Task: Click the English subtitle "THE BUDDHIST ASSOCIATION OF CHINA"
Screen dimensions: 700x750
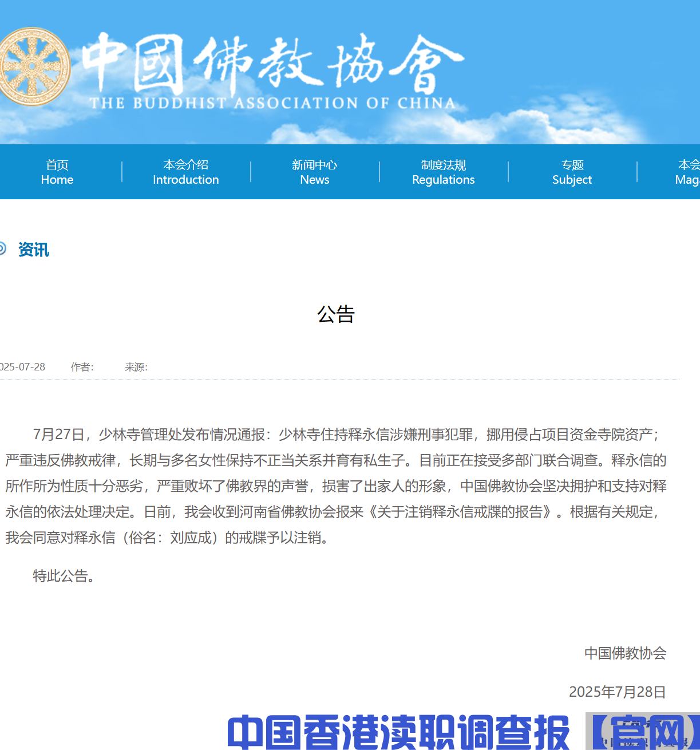Action: click(272, 103)
